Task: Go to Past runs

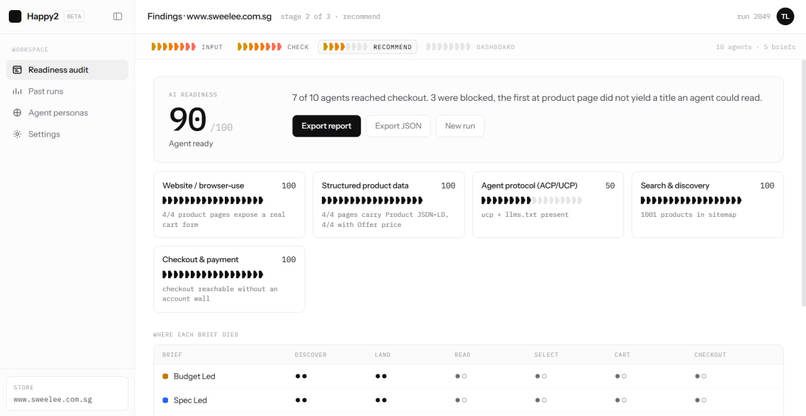Action: (x=67, y=91)
